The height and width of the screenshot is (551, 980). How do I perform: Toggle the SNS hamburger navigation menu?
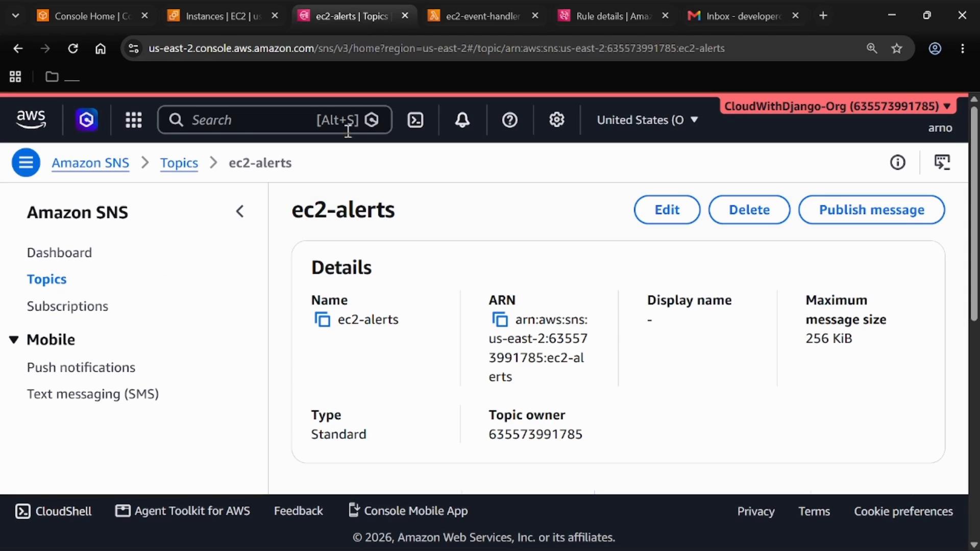pyautogui.click(x=26, y=163)
